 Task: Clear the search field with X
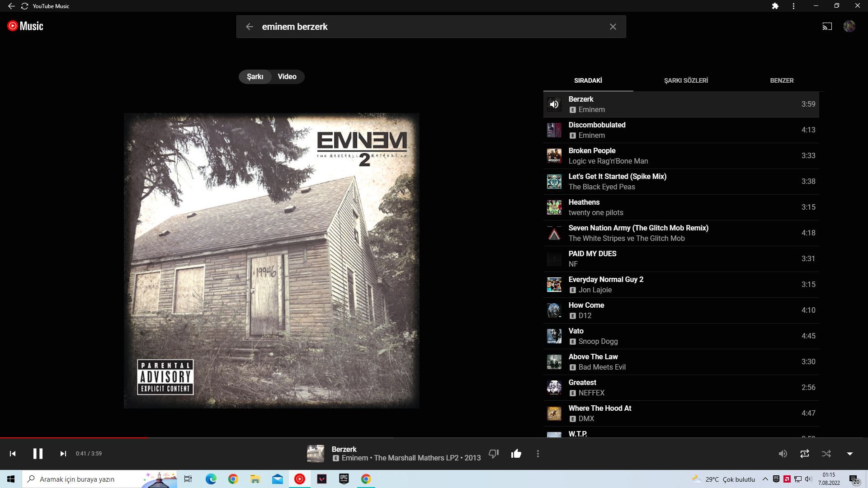click(613, 27)
